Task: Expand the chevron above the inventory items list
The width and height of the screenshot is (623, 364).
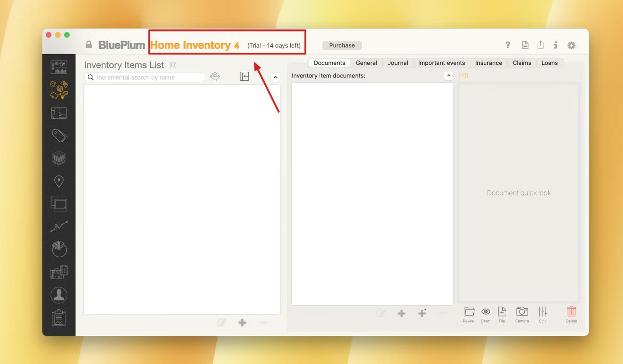Action: point(275,77)
